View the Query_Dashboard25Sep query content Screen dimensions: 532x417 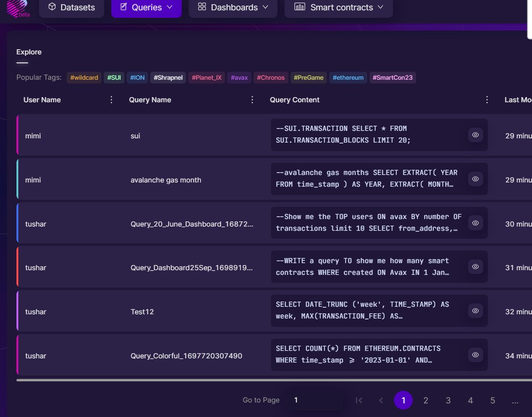click(x=475, y=267)
